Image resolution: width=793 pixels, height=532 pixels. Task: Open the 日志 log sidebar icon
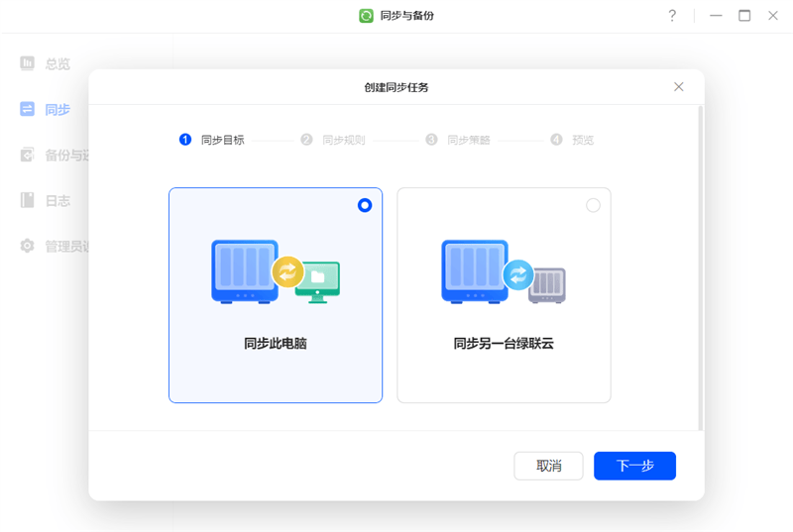point(28,200)
